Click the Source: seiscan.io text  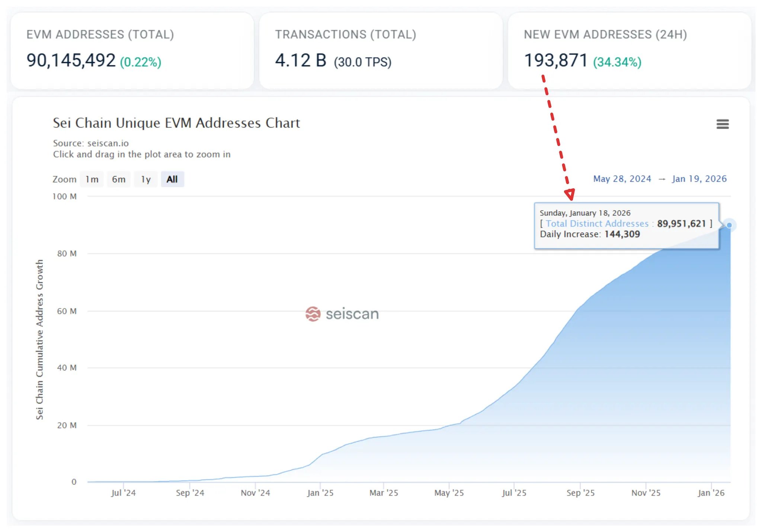tap(91, 143)
